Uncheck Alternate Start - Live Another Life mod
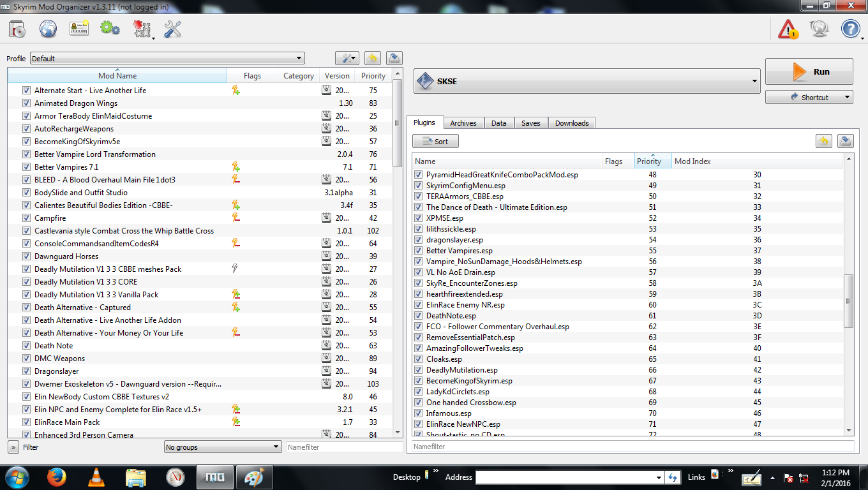The height and width of the screenshot is (490, 868). [26, 91]
